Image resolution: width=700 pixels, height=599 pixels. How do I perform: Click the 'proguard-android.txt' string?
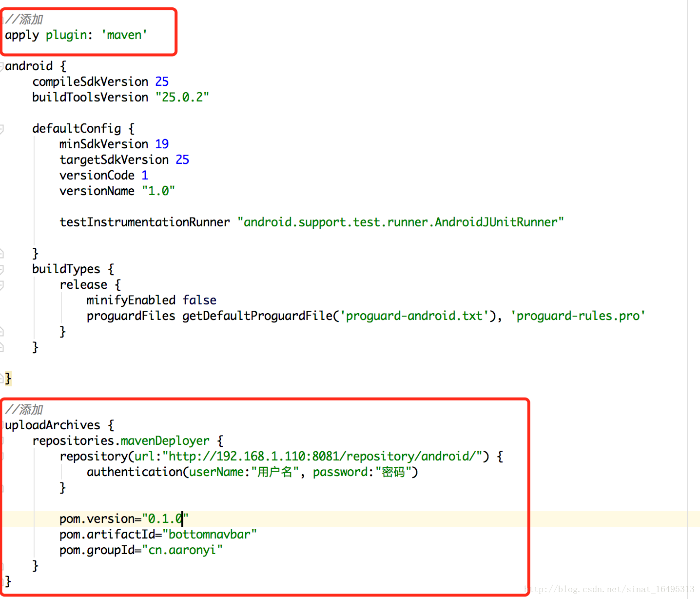click(414, 316)
